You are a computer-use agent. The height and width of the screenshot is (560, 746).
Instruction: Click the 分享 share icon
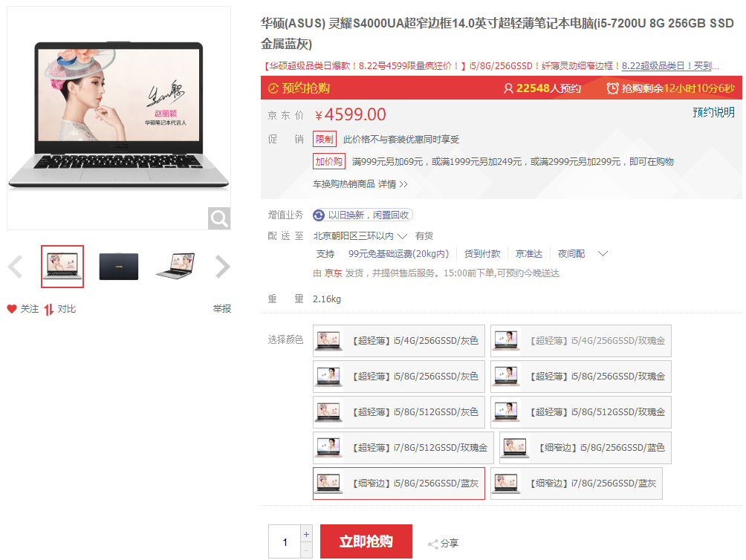[432, 544]
